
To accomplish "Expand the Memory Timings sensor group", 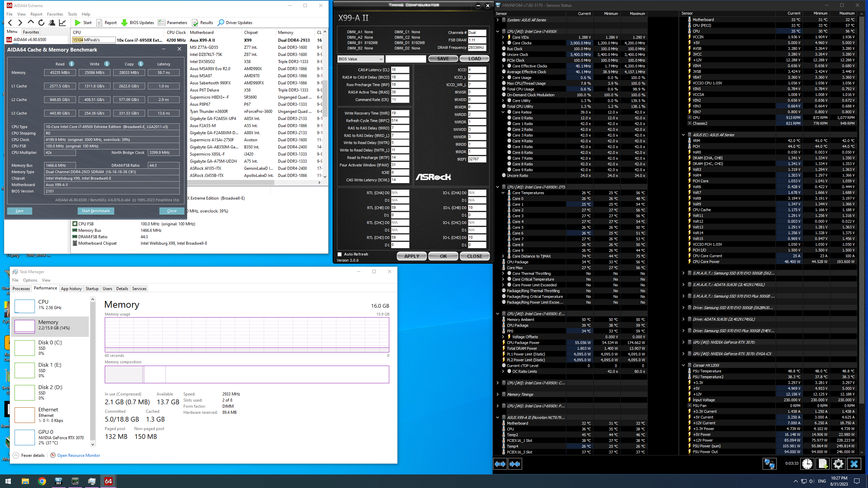I will (x=498, y=394).
